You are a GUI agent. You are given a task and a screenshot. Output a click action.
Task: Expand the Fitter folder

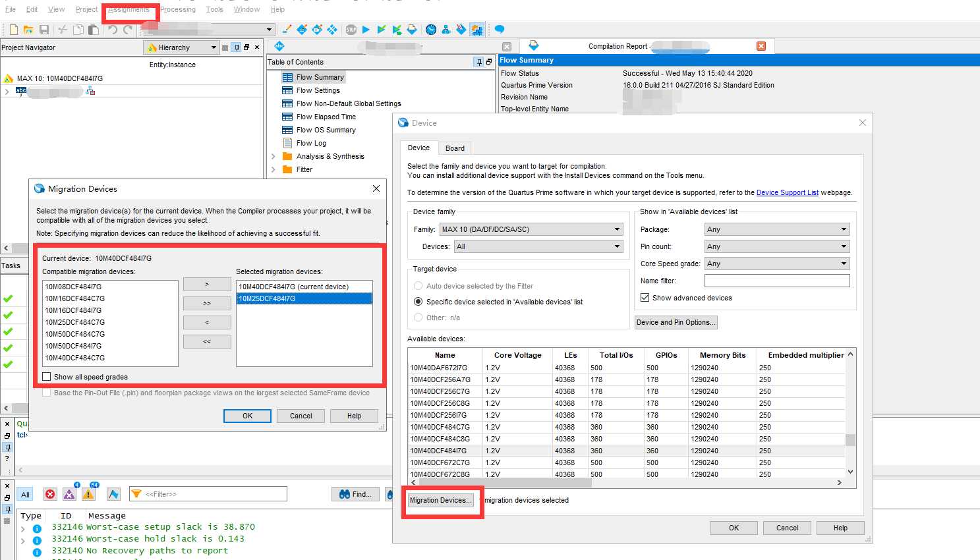(274, 169)
